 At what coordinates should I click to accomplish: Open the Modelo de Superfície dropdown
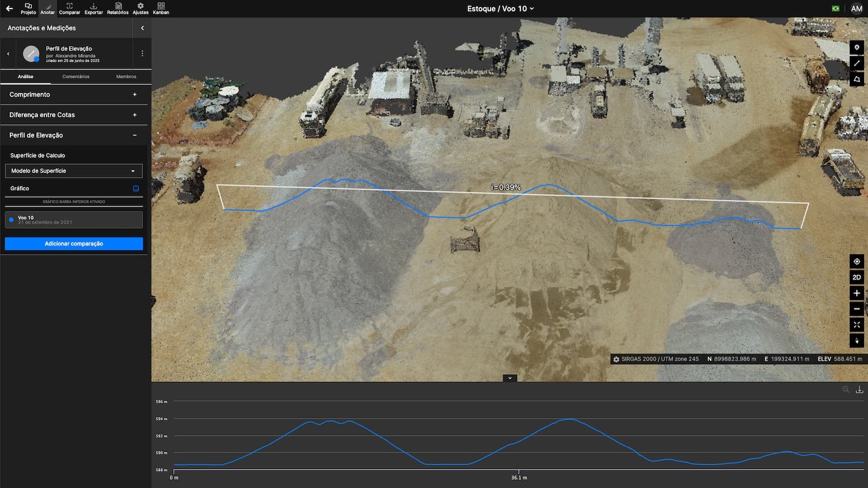point(74,171)
